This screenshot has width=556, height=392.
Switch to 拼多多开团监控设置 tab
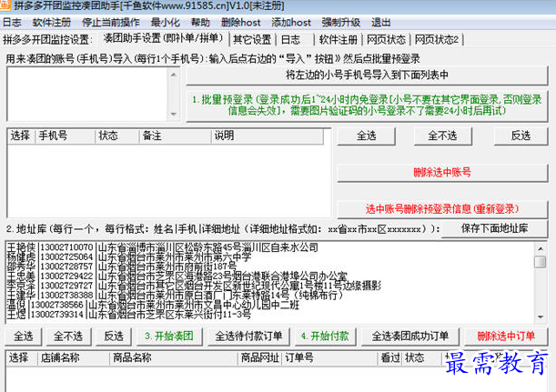click(47, 39)
